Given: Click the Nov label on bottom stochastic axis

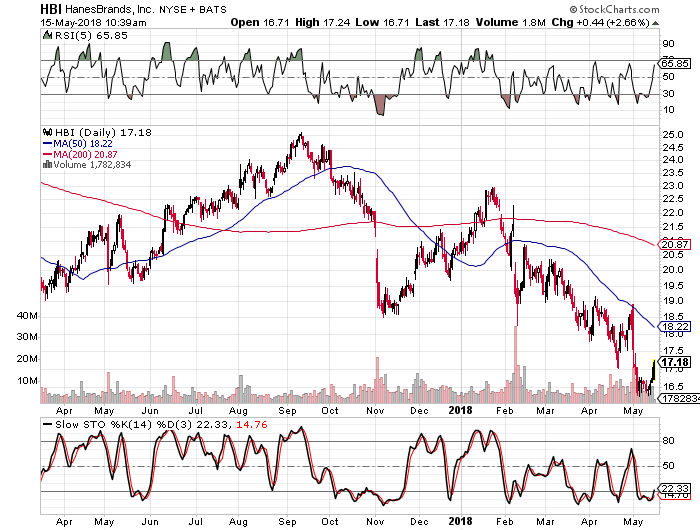Looking at the screenshot, I should [x=375, y=521].
